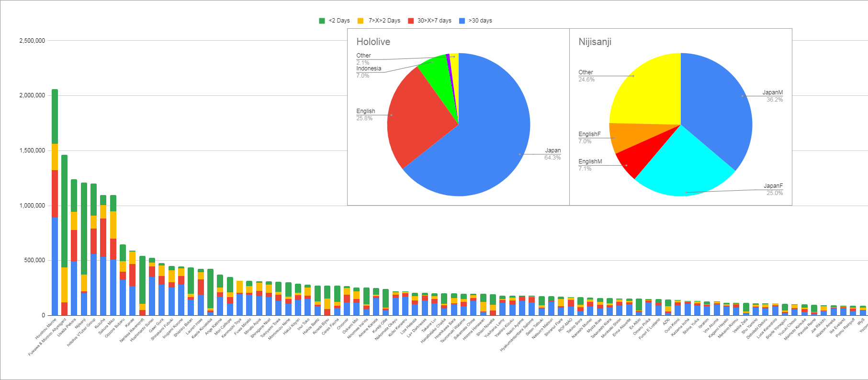Click the 'ROF-MAO' x-axis label
Image resolution: width=868 pixels, height=380 pixels.
click(x=565, y=324)
